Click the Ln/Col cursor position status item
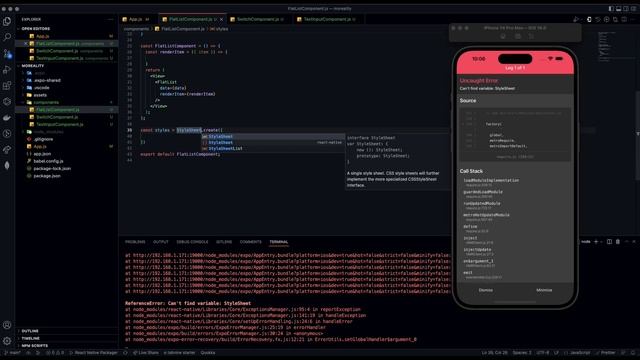This screenshot has height=360, width=640. (495, 353)
